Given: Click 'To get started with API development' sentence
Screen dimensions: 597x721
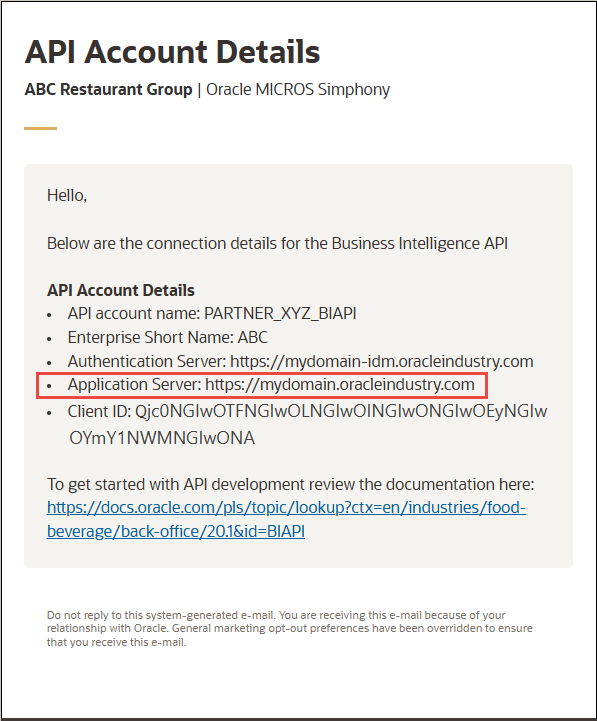Looking at the screenshot, I should click(x=290, y=484).
